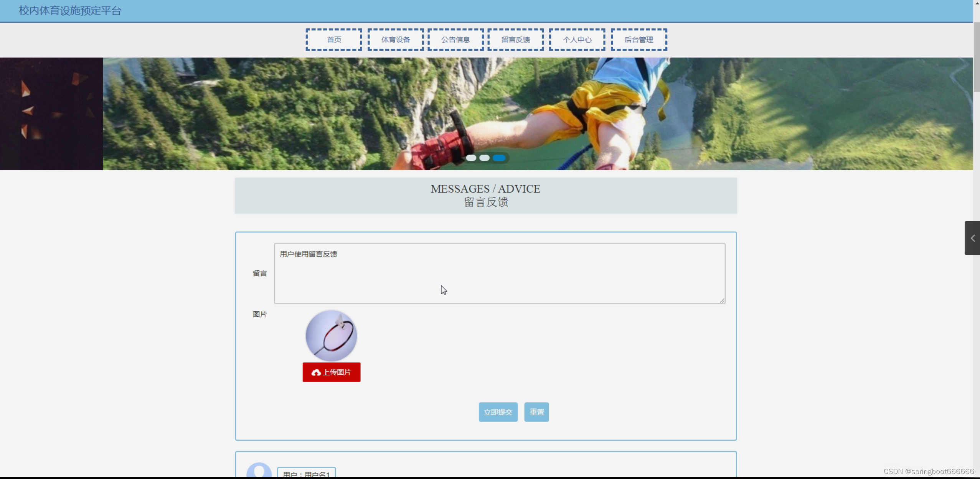Go to 公告信息 page

pyautogui.click(x=455, y=40)
